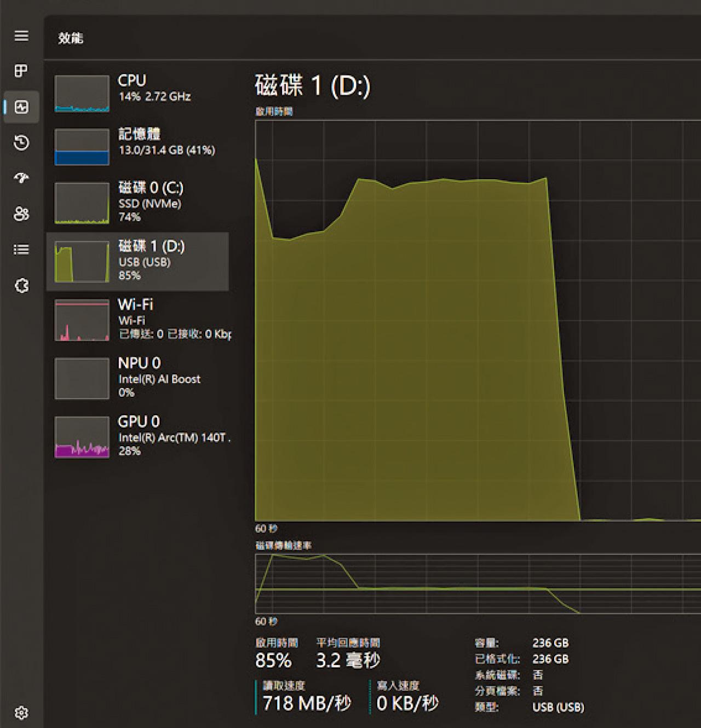Select the GPU 0 entry
The height and width of the screenshot is (728, 701).
click(137, 436)
